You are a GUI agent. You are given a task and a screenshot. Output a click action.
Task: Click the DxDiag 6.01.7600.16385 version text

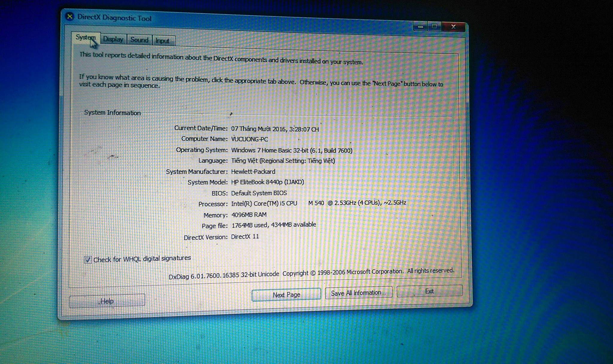pos(224,275)
